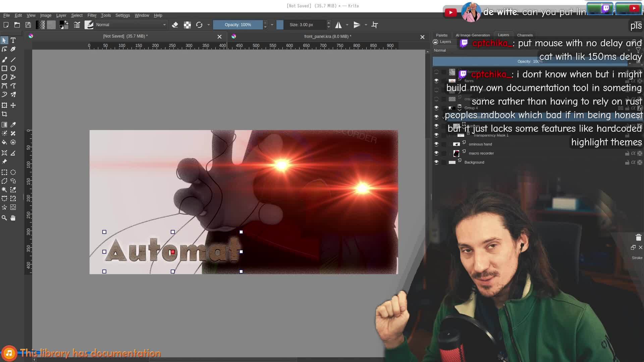Choose the Crop tool
The width and height of the screenshot is (644, 362).
(x=4, y=114)
